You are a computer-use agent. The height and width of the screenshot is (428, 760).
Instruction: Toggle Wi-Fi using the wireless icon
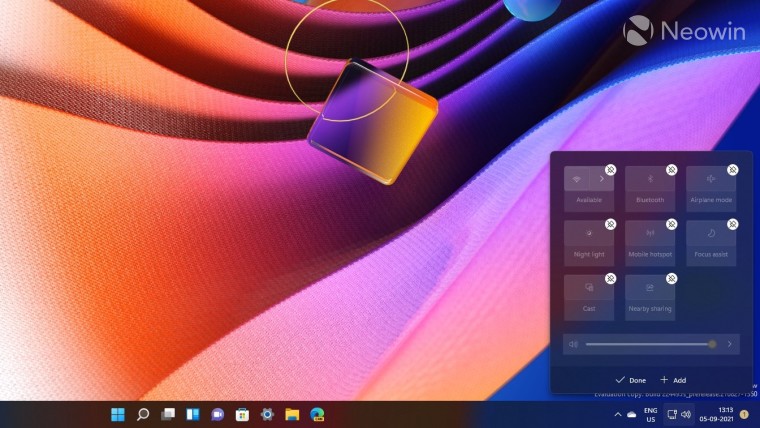[x=576, y=179]
